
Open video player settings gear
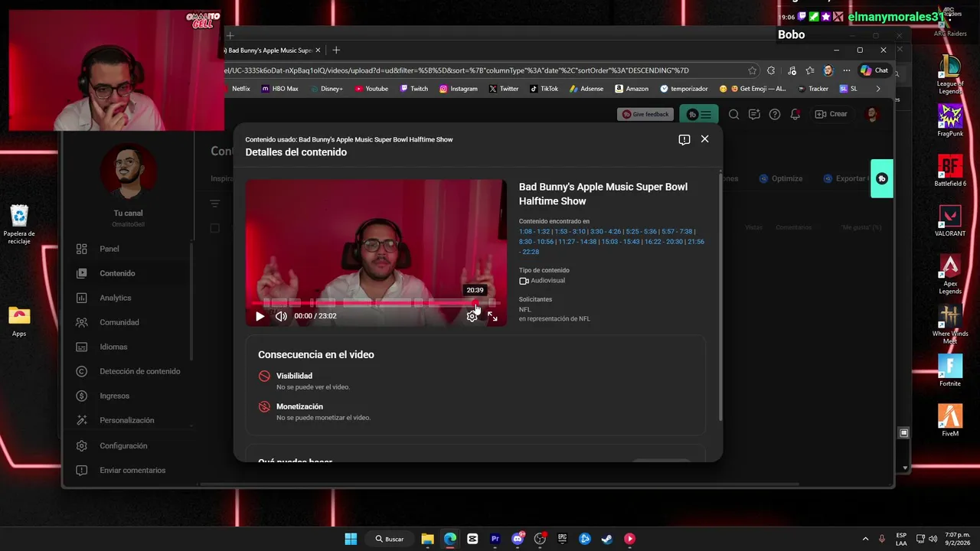click(x=472, y=316)
